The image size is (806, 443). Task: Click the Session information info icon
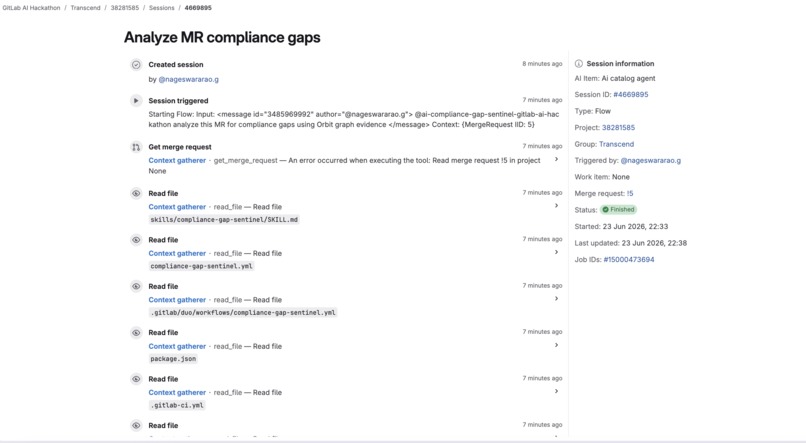[x=579, y=64]
